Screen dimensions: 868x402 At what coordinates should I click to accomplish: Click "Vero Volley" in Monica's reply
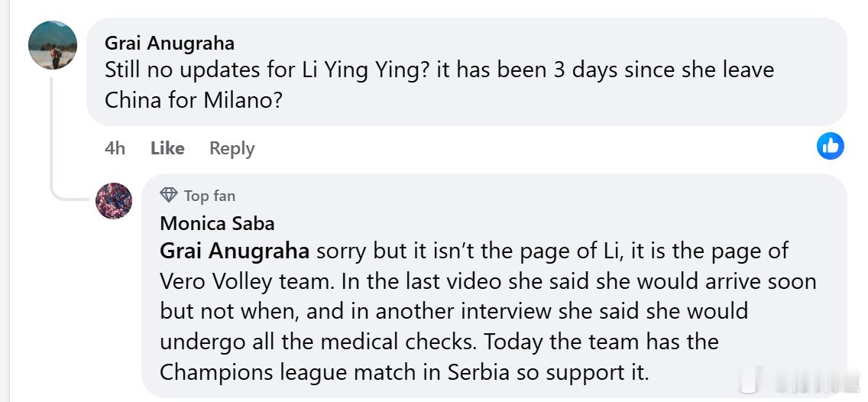(x=215, y=281)
